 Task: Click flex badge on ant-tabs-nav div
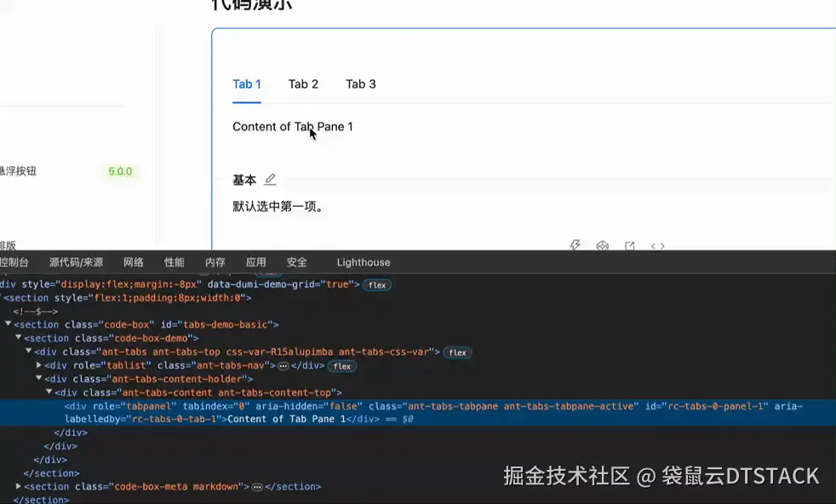click(x=341, y=366)
